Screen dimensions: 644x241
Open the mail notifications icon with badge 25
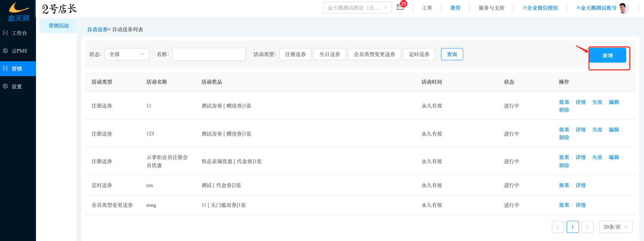tap(400, 7)
